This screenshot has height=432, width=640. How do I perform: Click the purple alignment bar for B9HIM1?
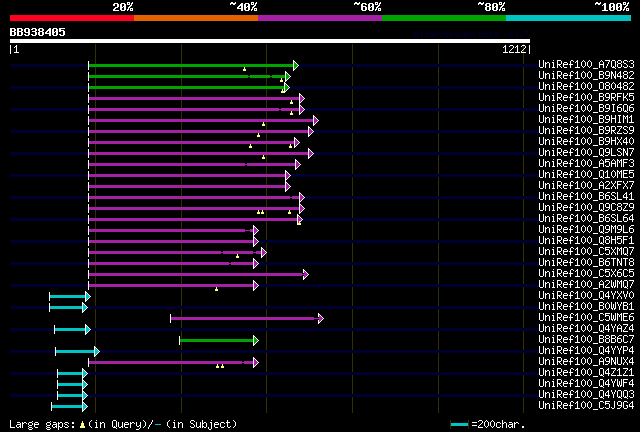tap(201, 120)
